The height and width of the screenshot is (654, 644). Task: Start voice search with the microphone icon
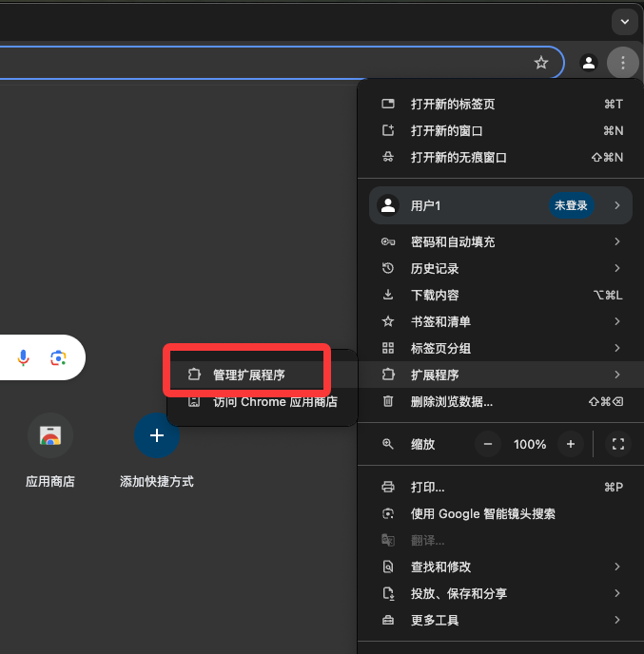point(24,357)
